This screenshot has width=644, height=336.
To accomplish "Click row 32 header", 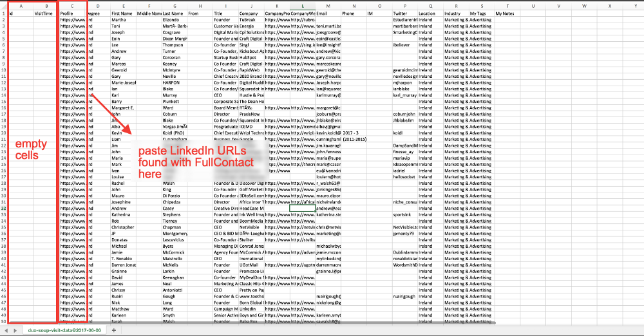I will point(3,208).
